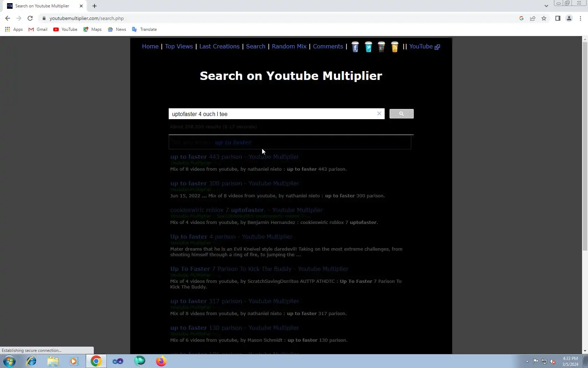The height and width of the screenshot is (368, 588).
Task: Go back to the previous page
Action: pyautogui.click(x=8, y=18)
